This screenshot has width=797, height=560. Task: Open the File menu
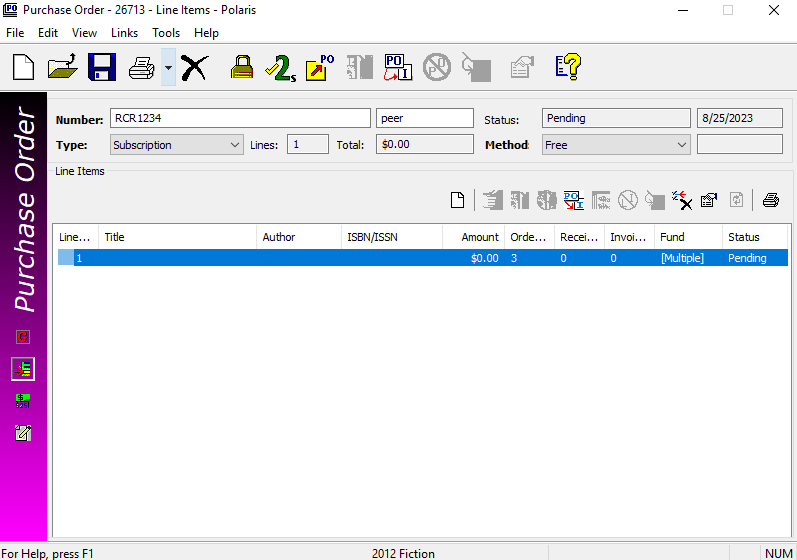[x=15, y=33]
